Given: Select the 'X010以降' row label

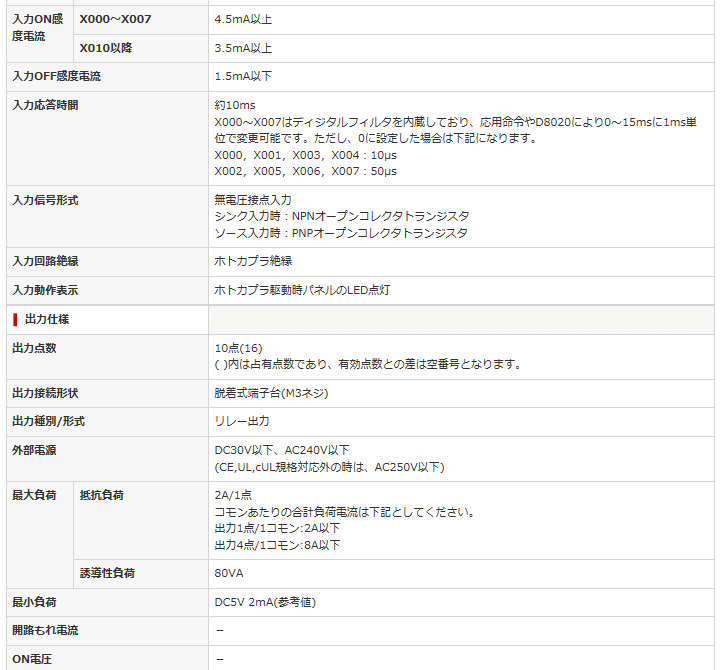Looking at the screenshot, I should click(x=106, y=48).
